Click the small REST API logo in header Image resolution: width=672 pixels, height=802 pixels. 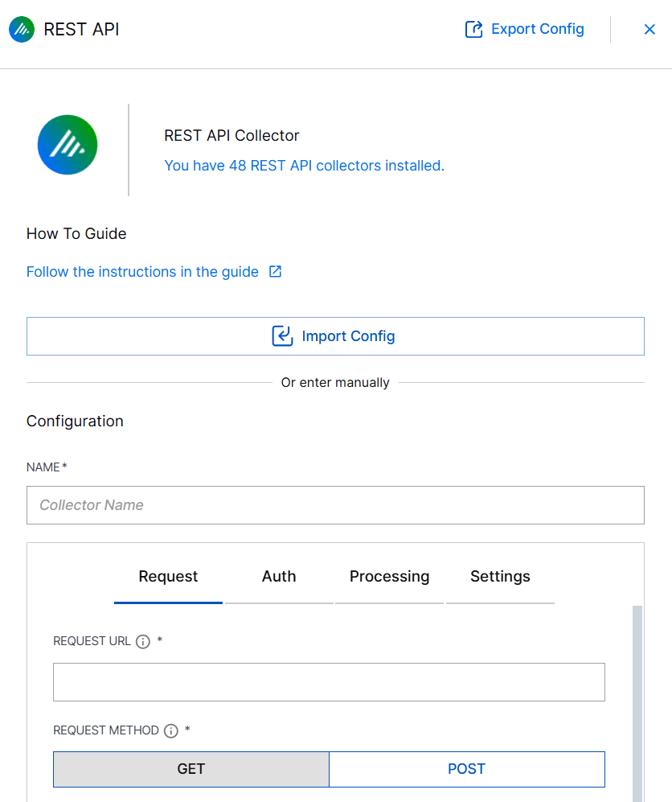point(22,30)
